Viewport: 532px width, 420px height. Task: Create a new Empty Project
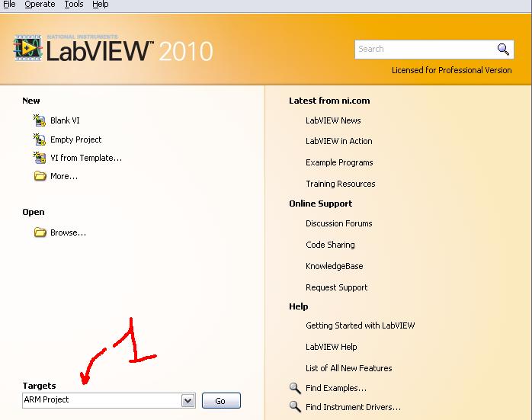[75, 139]
